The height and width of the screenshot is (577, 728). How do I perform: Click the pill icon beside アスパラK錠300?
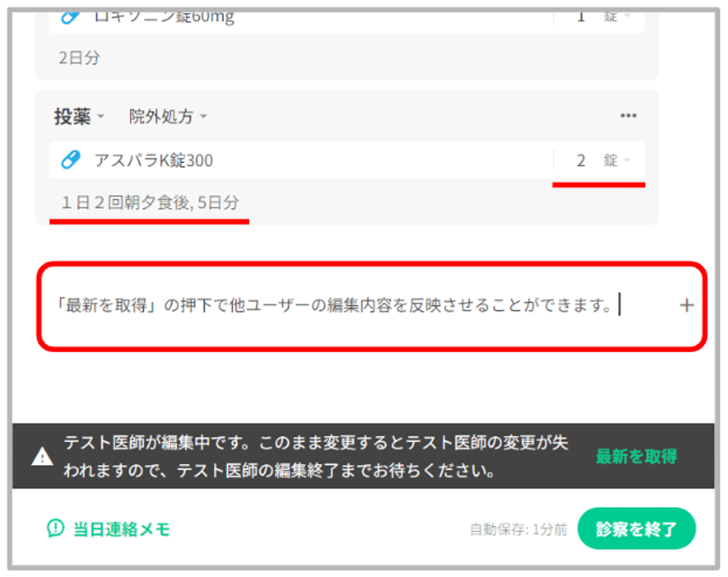(x=70, y=160)
